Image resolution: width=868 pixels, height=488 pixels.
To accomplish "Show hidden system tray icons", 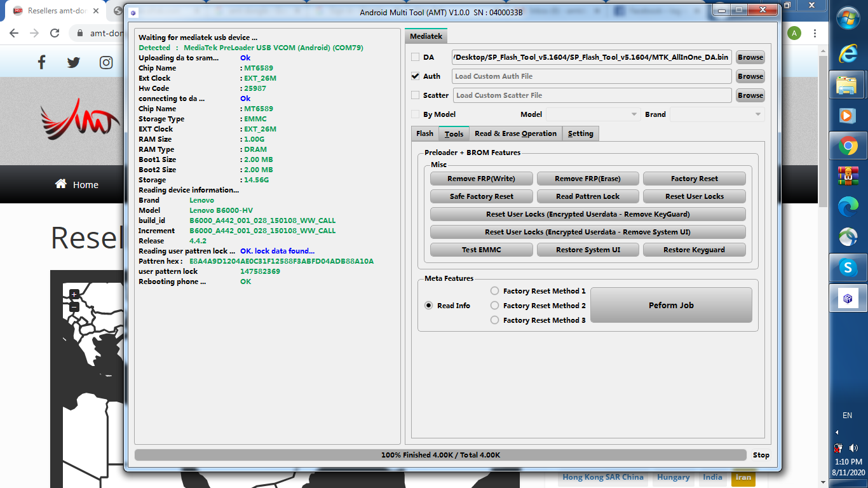I will [x=837, y=433].
